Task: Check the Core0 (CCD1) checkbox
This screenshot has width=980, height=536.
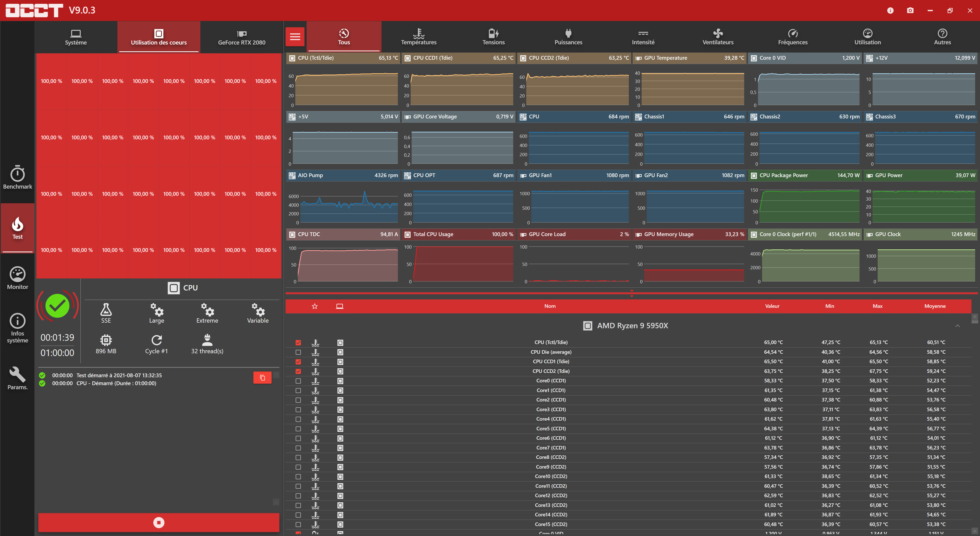Action: 298,381
